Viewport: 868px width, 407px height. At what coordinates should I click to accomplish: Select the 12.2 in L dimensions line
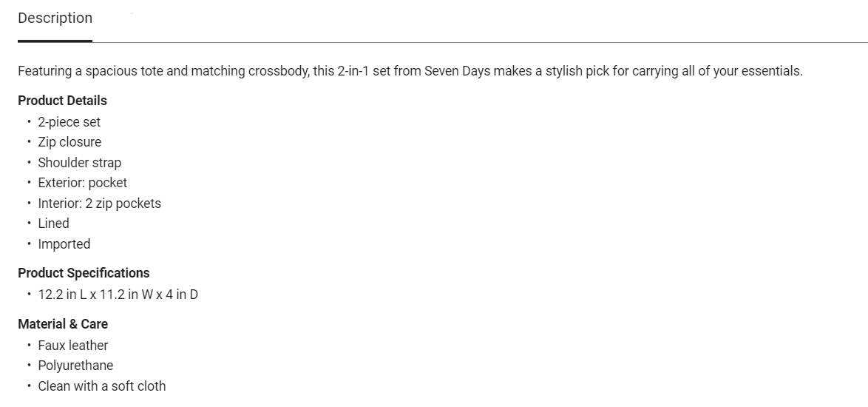pos(118,295)
